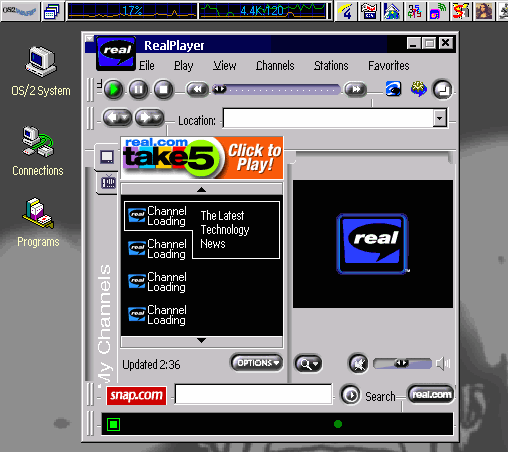Open the Stations menu
This screenshot has width=508, height=452.
331,66
